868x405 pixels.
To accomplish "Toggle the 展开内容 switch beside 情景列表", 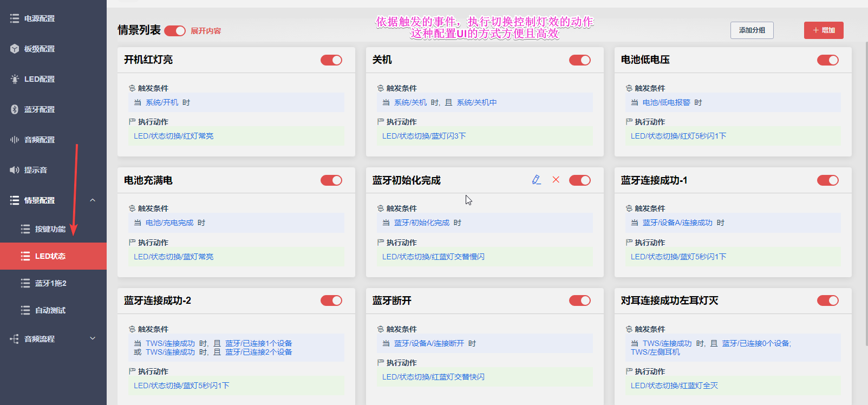I will [175, 31].
